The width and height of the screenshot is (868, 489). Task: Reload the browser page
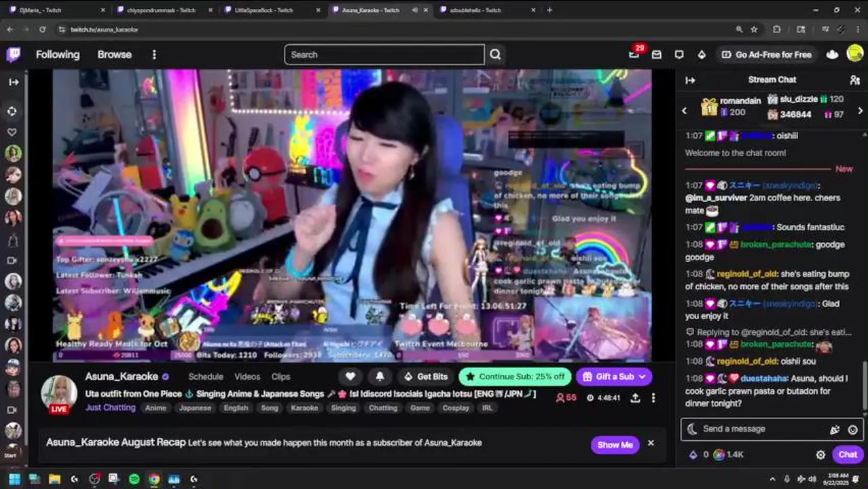[x=42, y=29]
